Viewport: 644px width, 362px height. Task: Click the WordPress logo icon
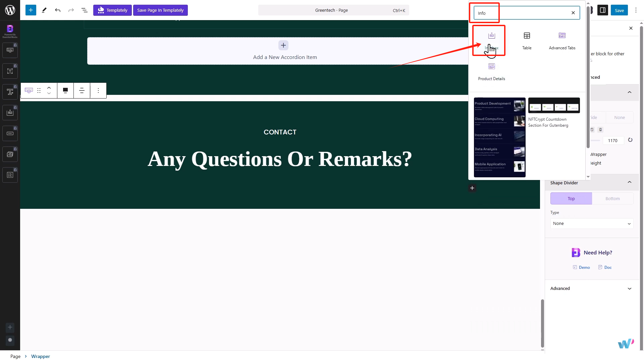[10, 10]
